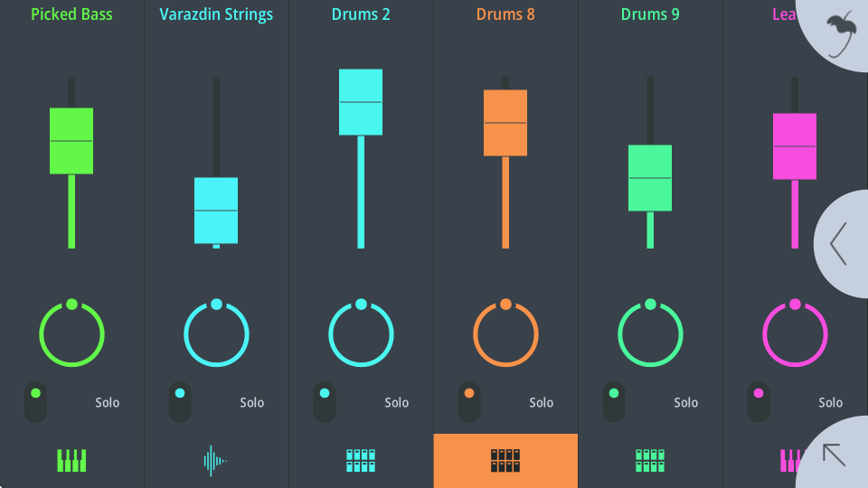Click the Drums 8 orange pan knob

coord(505,333)
